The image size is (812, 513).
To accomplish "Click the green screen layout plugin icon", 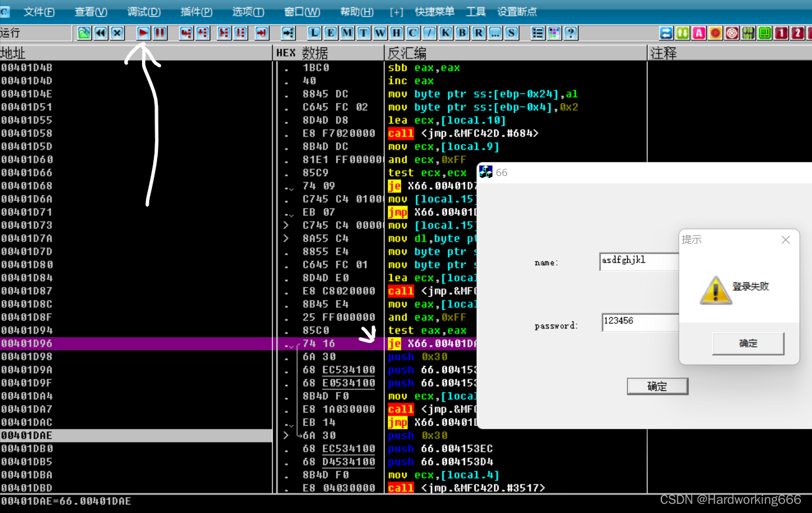I will [x=765, y=33].
